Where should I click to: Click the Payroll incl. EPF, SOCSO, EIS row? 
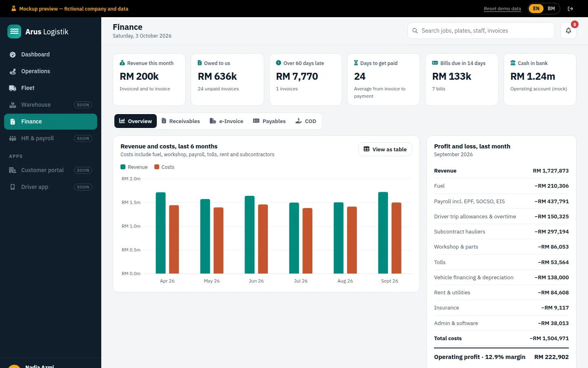[x=501, y=201]
